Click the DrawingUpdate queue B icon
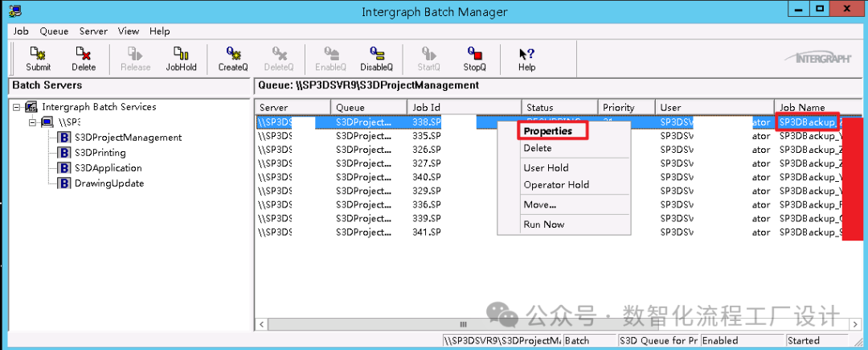This screenshot has width=868, height=350. pyautogui.click(x=63, y=183)
